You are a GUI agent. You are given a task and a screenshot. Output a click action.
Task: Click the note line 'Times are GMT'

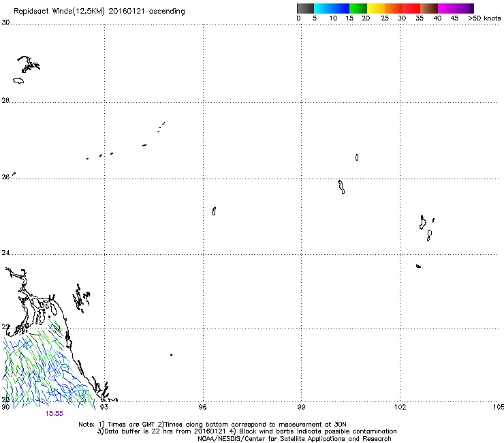(131, 425)
